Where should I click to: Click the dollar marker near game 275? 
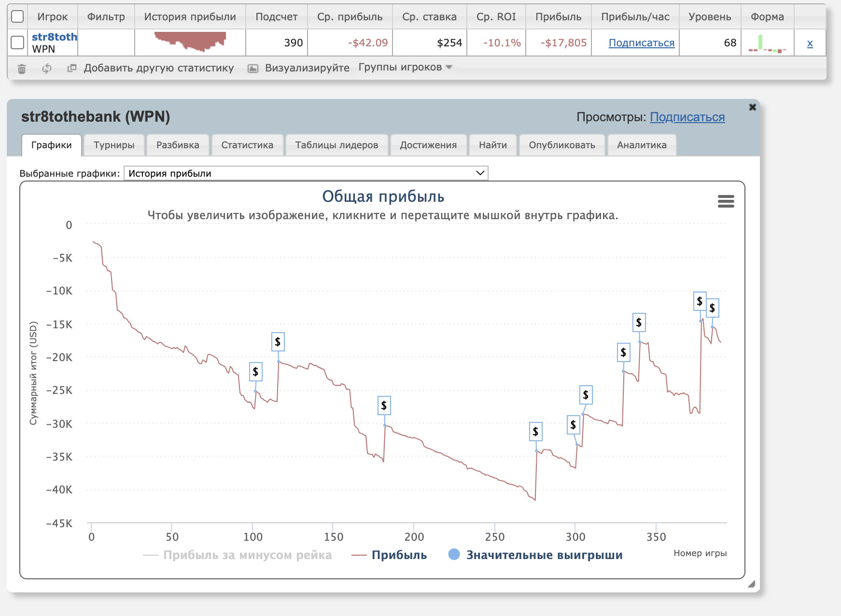(535, 432)
